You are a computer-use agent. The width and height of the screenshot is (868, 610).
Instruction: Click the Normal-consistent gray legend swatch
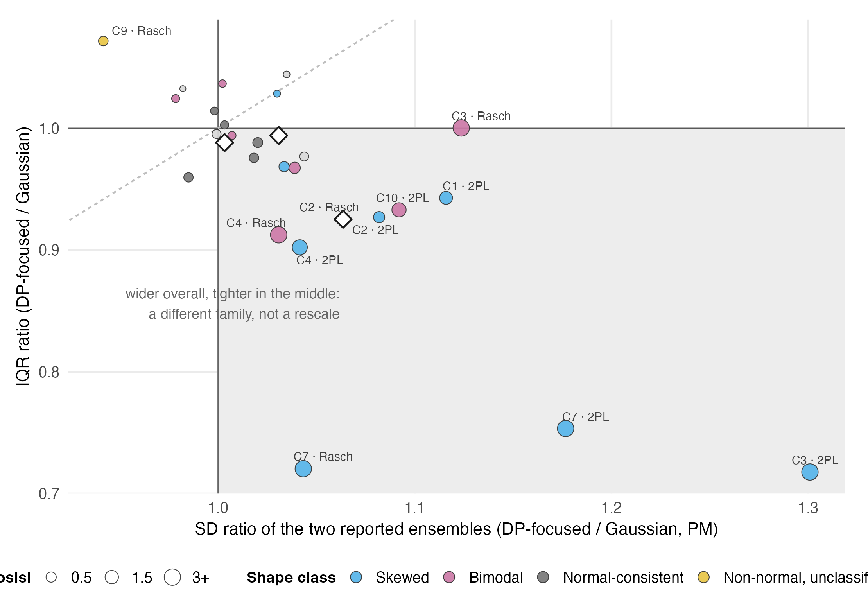(543, 577)
